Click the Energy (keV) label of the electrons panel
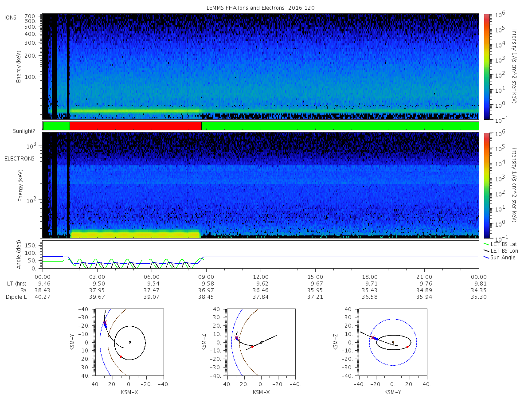The height and width of the screenshot is (399, 532). [x=20, y=185]
